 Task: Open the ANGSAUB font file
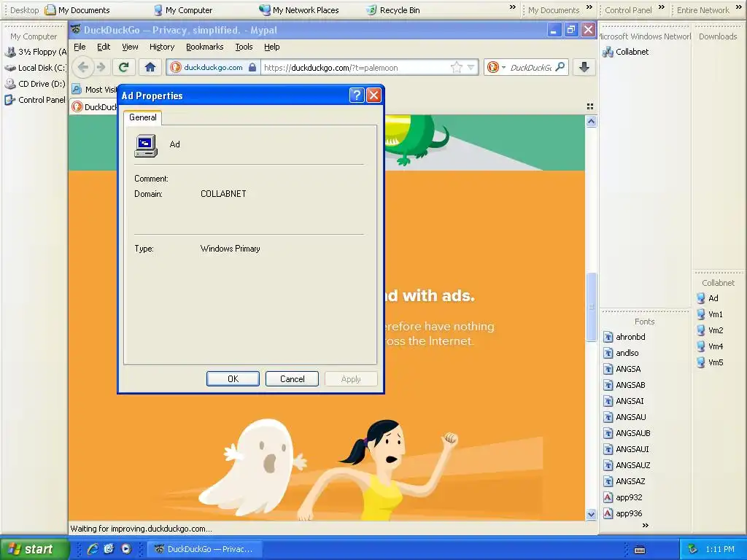point(627,433)
